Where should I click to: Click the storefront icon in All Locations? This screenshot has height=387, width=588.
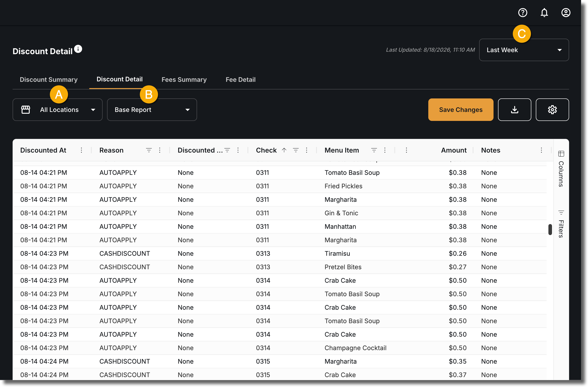pyautogui.click(x=26, y=110)
